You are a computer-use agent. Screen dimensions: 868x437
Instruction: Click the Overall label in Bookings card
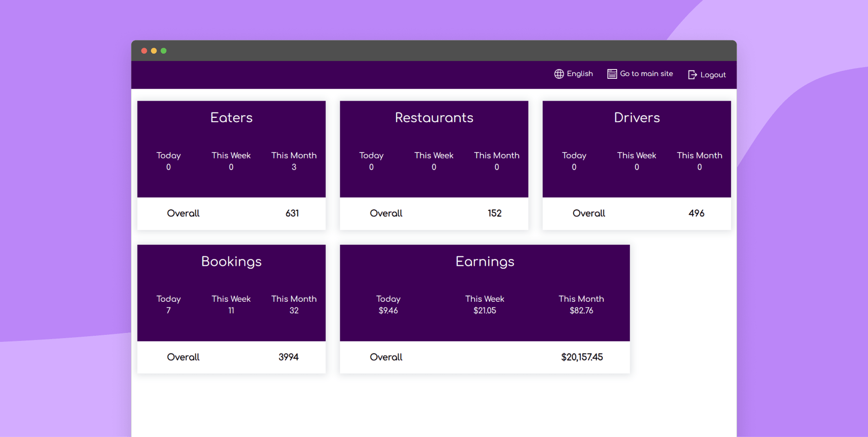[183, 357]
